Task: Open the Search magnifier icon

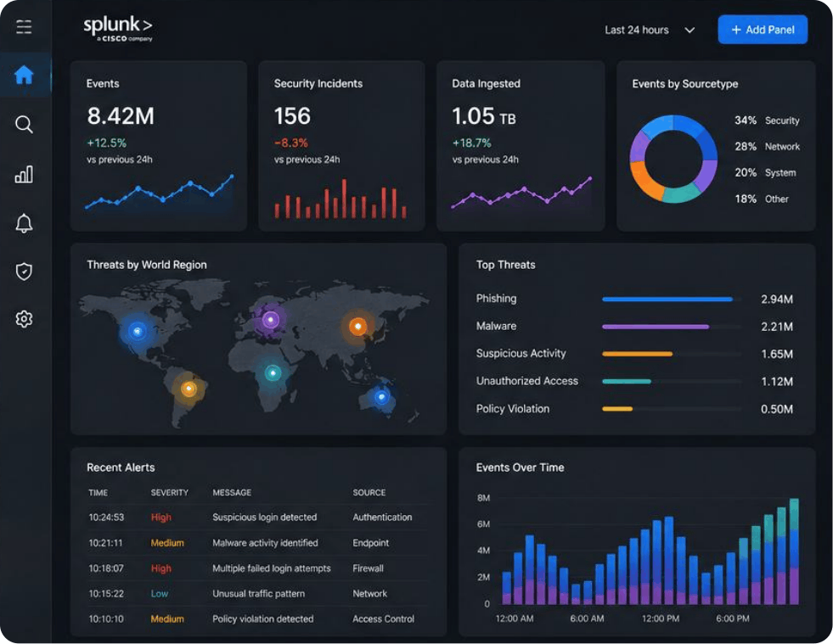Action: (24, 124)
